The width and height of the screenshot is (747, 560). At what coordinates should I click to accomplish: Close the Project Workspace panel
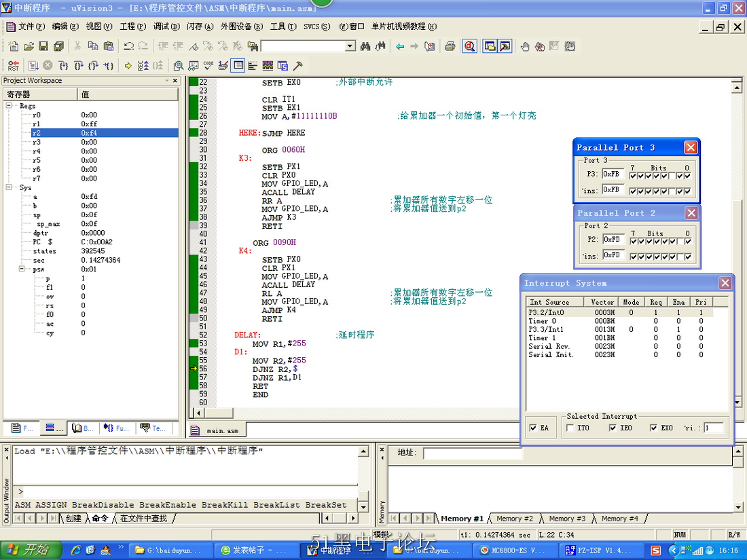click(x=175, y=81)
